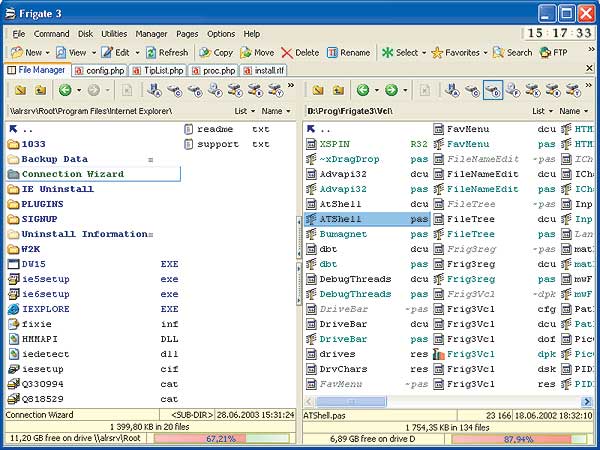600x450 pixels.
Task: Select the Frig3Vcl dpk file
Action: [x=494, y=354]
